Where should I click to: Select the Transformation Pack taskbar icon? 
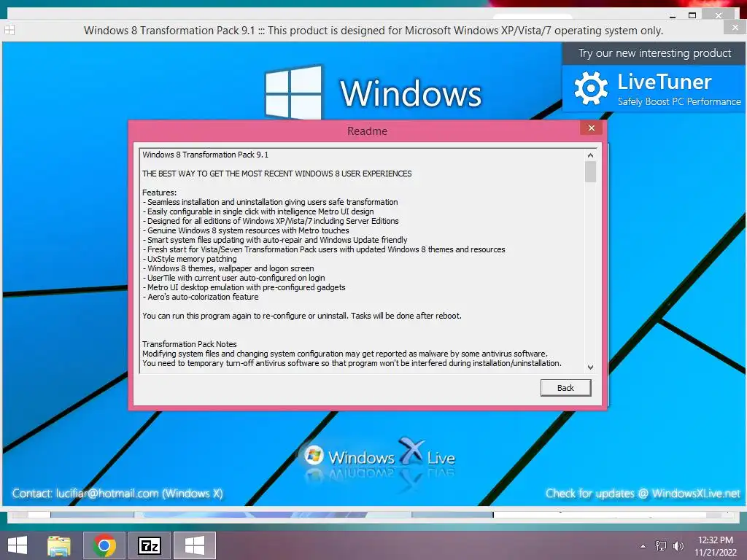tap(194, 545)
